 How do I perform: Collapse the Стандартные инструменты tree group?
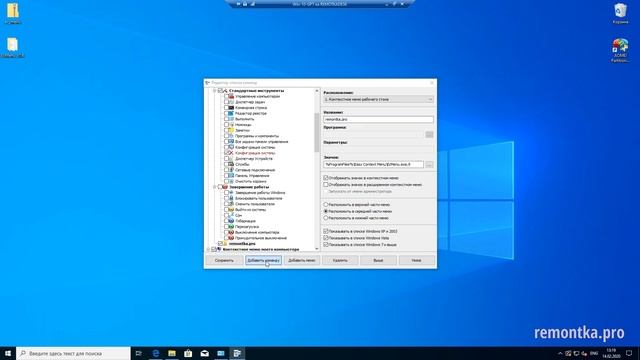(215, 91)
